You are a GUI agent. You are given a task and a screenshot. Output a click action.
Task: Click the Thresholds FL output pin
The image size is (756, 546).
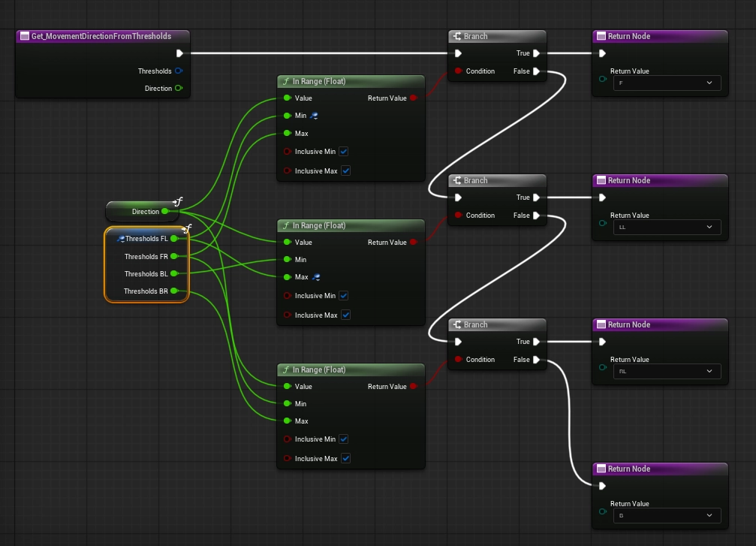pos(174,238)
